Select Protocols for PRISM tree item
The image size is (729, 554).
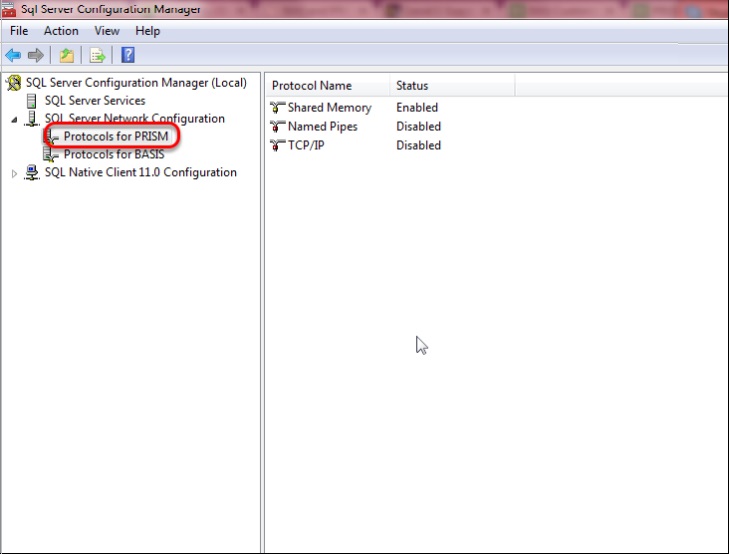pyautogui.click(x=116, y=137)
